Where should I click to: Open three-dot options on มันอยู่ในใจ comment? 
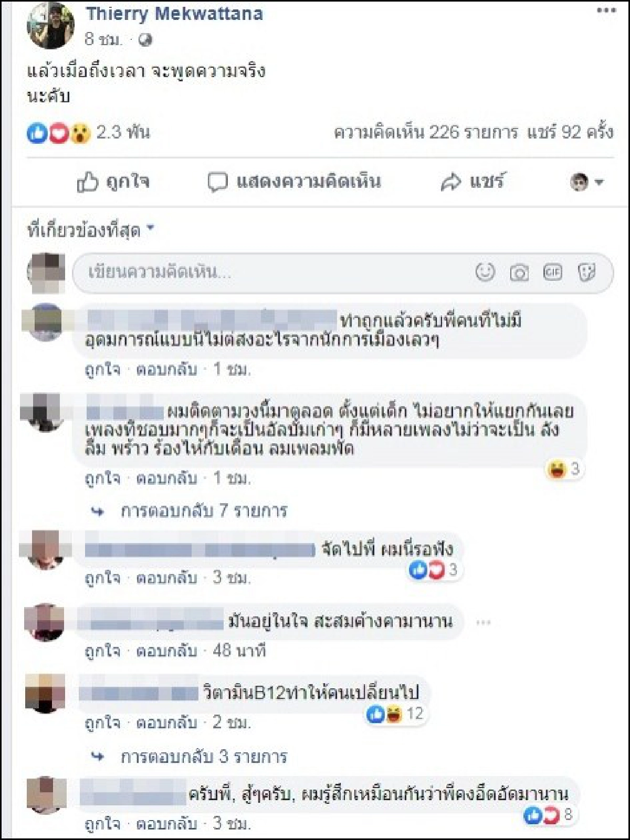tap(484, 622)
